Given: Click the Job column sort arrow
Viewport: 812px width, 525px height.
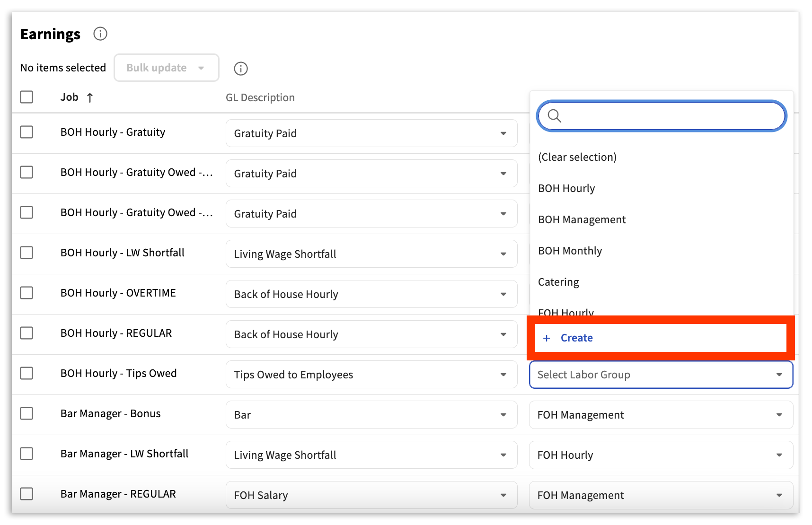Looking at the screenshot, I should click(x=90, y=98).
